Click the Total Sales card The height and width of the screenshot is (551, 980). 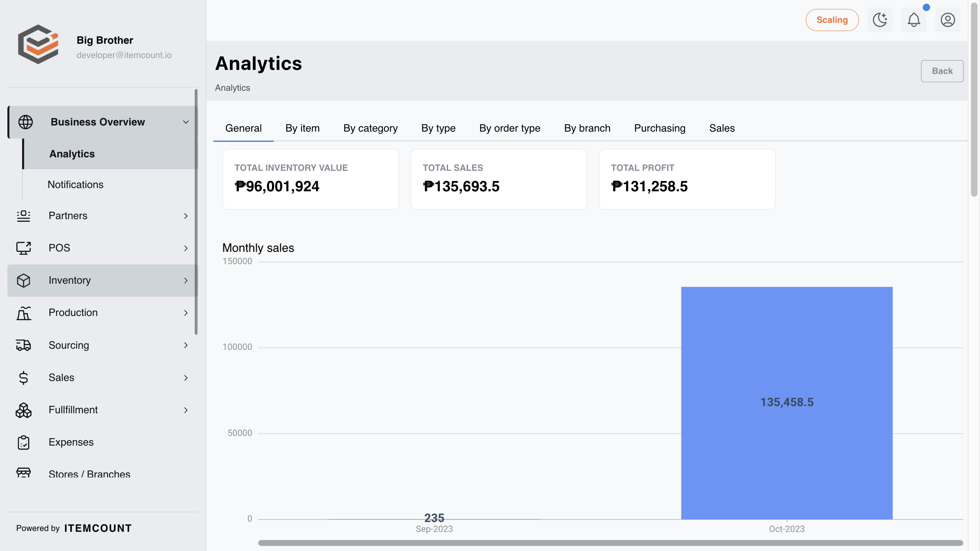(x=499, y=179)
